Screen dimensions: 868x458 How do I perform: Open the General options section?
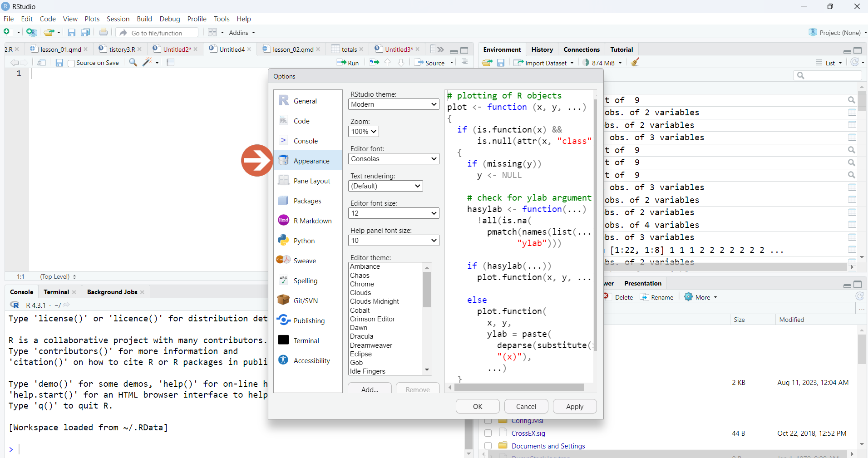pyautogui.click(x=308, y=101)
